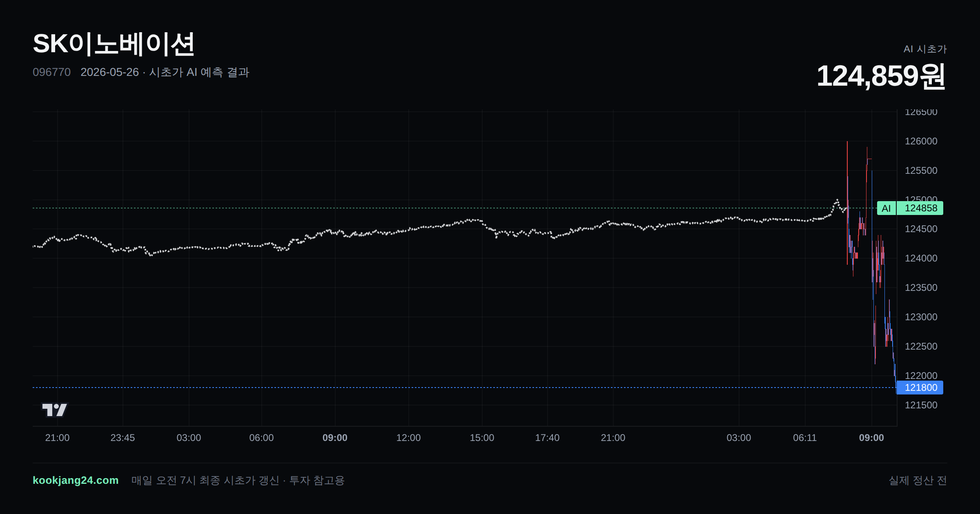Click the 126000 price axis label
The image size is (980, 514).
[x=921, y=141]
